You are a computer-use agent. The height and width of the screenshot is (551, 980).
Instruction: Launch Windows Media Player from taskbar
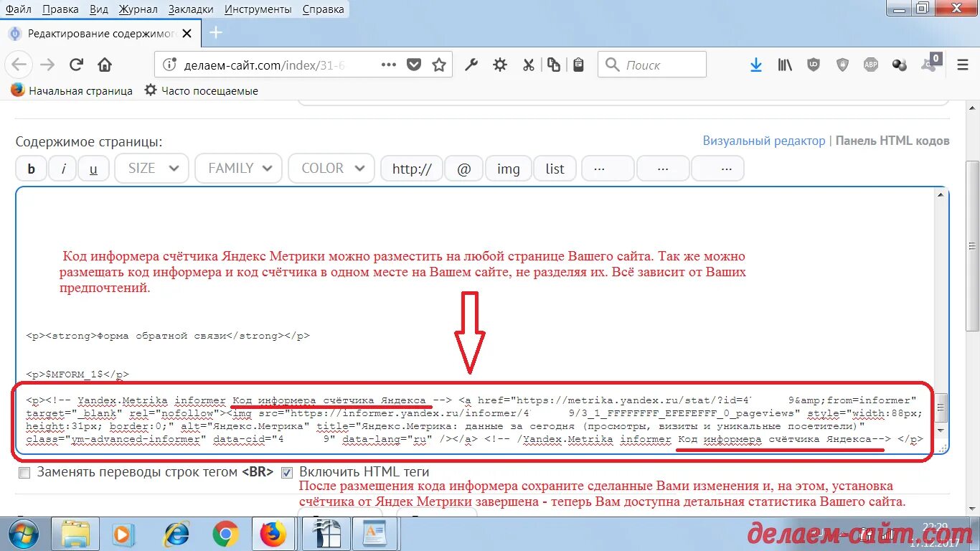pos(123,534)
